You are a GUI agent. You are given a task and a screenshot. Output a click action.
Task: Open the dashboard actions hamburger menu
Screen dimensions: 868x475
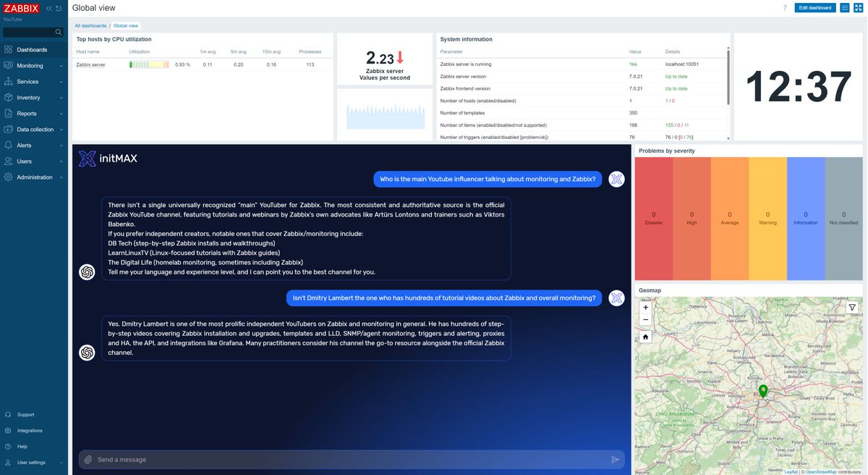tap(844, 8)
